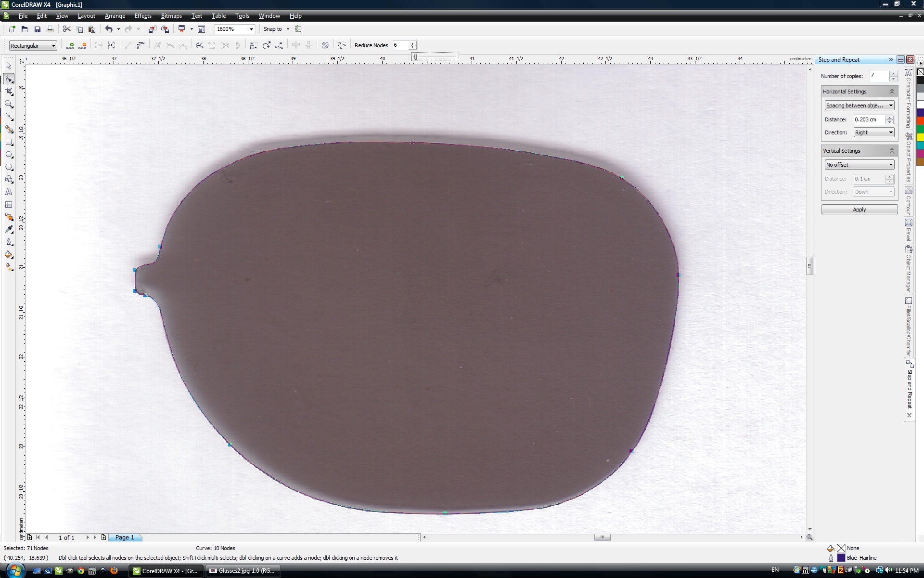Open the 1600% zoom level dropdown
Image resolution: width=924 pixels, height=578 pixels.
[x=251, y=29]
